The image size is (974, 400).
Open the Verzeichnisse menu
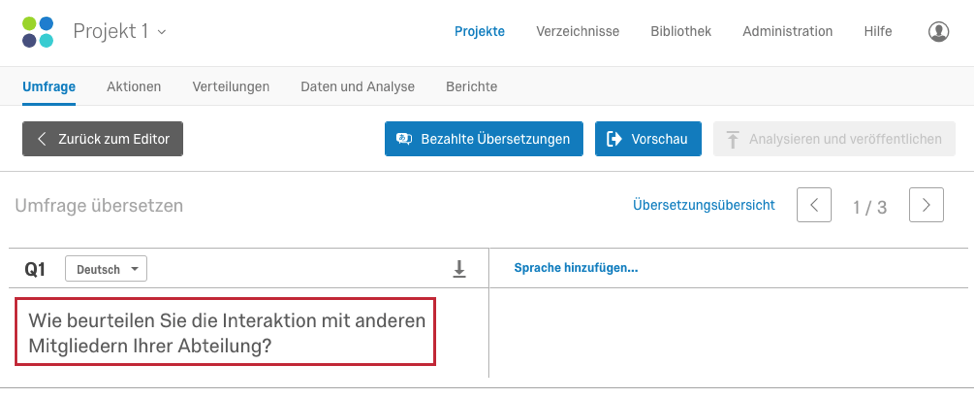tap(578, 32)
